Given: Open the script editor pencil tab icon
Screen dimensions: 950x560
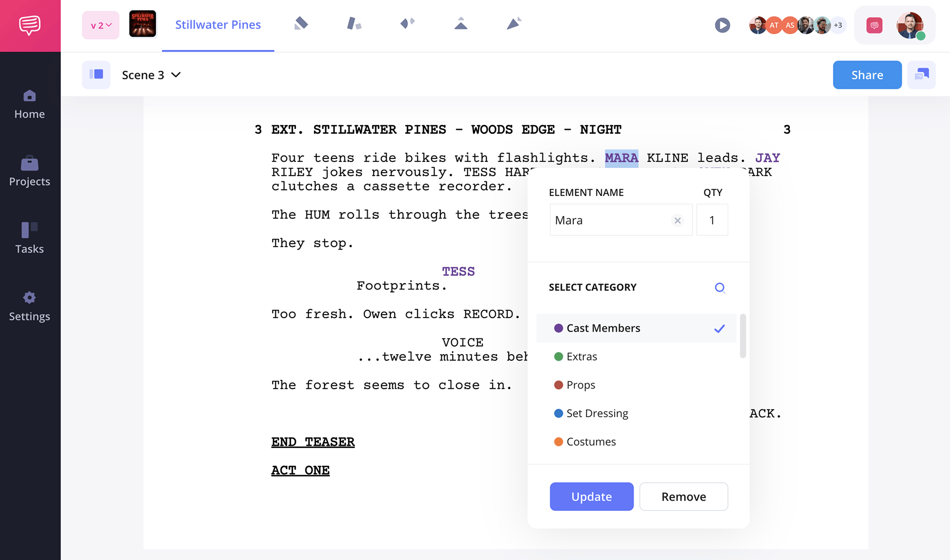Looking at the screenshot, I should [301, 23].
